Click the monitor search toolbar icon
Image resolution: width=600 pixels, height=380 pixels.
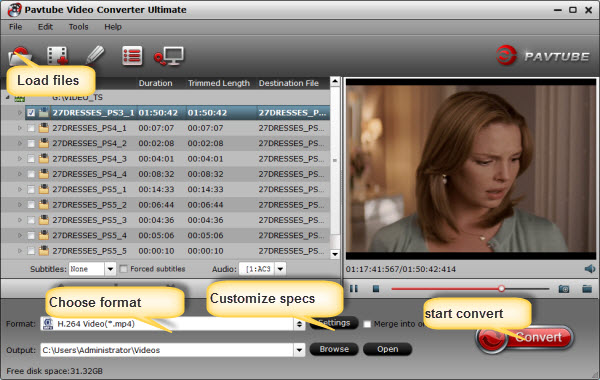point(169,56)
